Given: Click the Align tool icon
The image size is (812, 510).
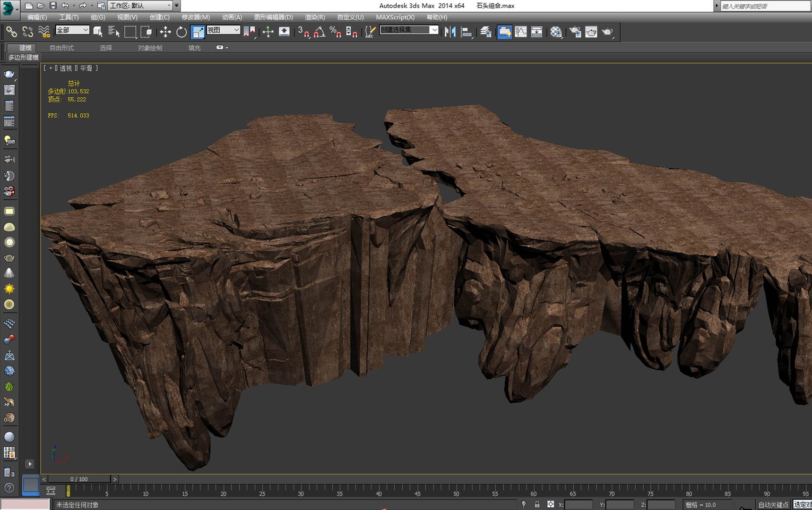Looking at the screenshot, I should [466, 32].
